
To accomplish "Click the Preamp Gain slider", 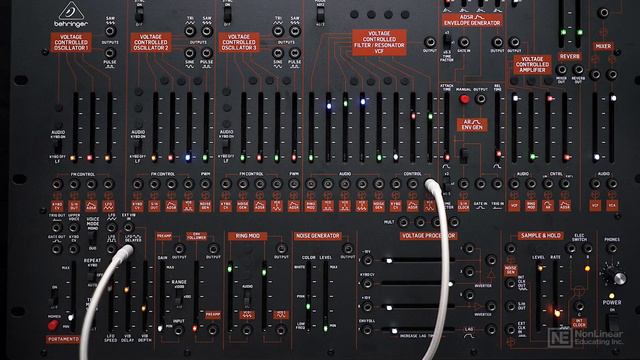I will 162,297.
